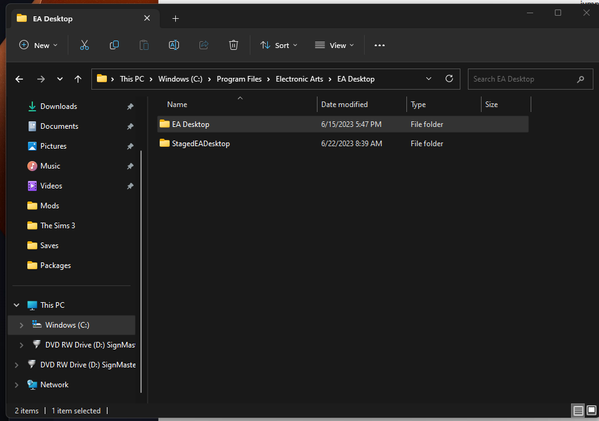
Task: Open the Saves folder in sidebar
Action: tap(49, 246)
